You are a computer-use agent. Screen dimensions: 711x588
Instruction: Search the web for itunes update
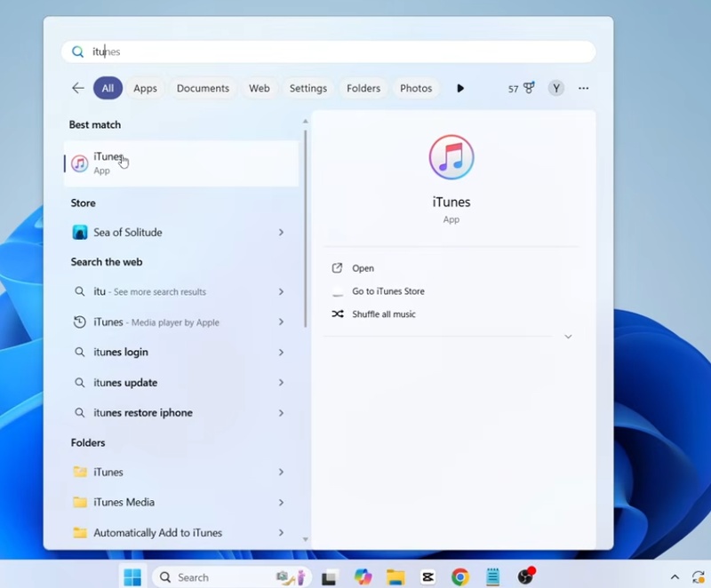click(181, 382)
